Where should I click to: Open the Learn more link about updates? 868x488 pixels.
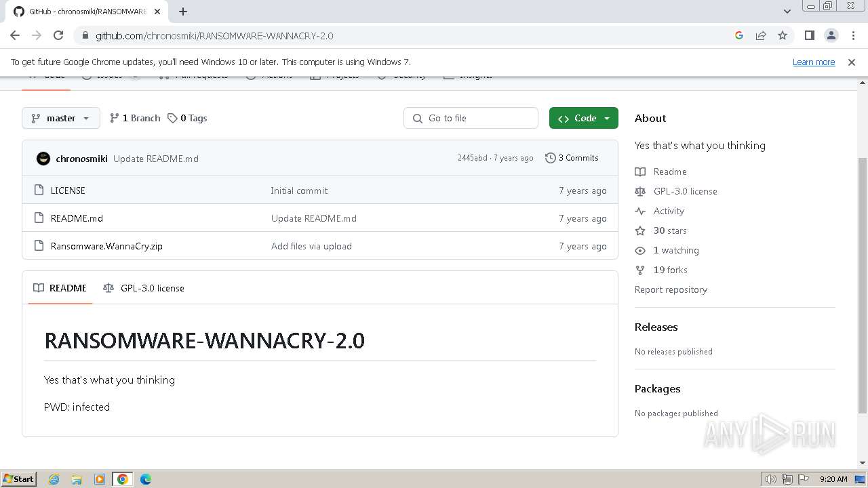click(x=814, y=62)
